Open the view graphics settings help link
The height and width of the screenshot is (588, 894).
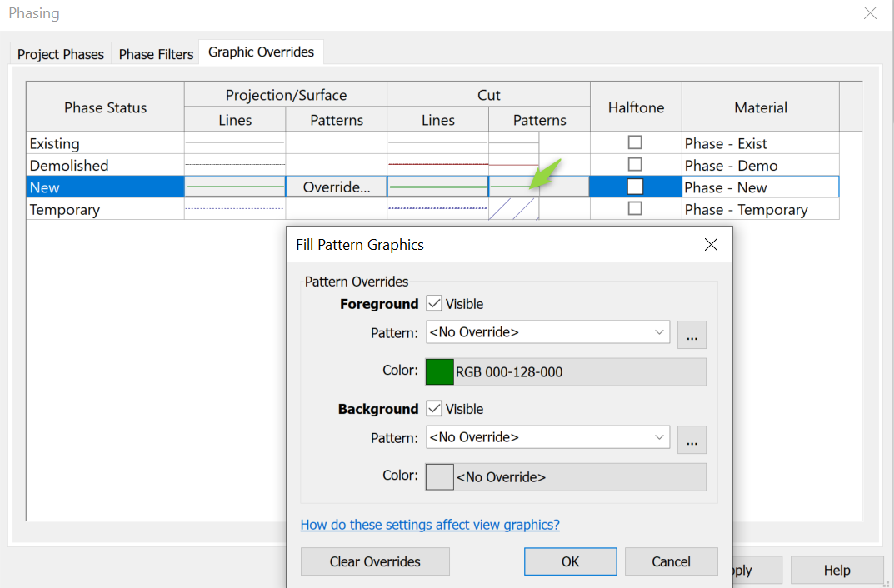(x=430, y=525)
